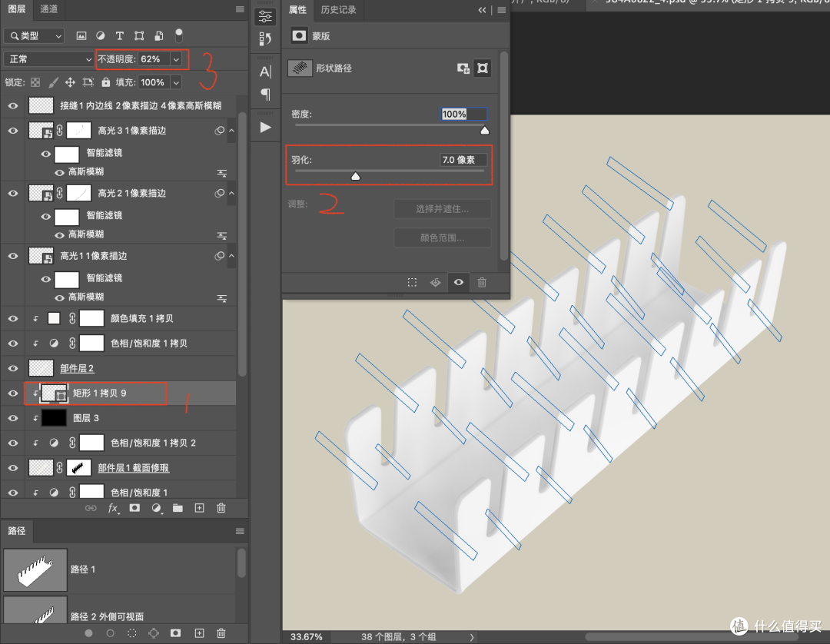Create new path in Paths panel
830x644 pixels.
coord(200,633)
